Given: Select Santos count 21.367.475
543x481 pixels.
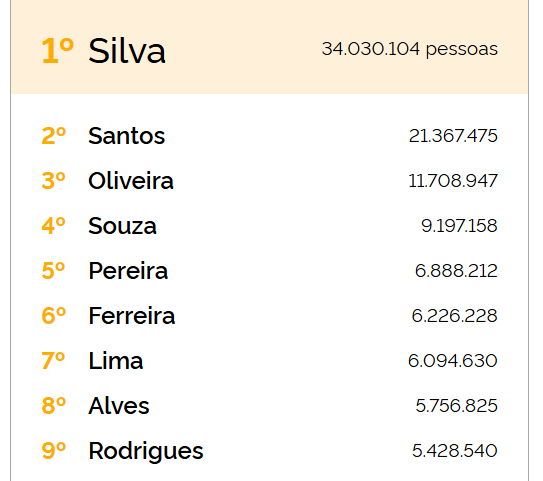Looking at the screenshot, I should pyautogui.click(x=453, y=135).
